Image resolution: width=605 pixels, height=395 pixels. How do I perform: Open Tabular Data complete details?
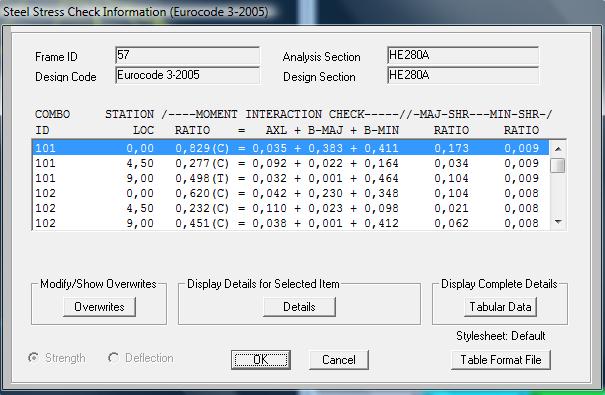pos(500,307)
